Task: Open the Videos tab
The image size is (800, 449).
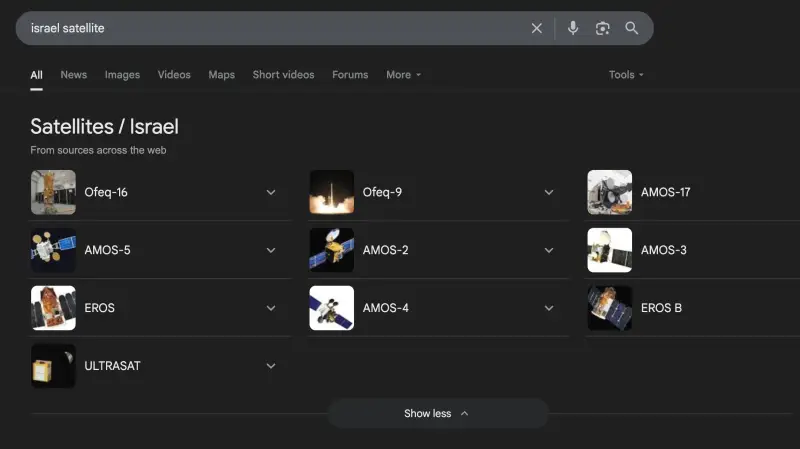Action: (174, 75)
